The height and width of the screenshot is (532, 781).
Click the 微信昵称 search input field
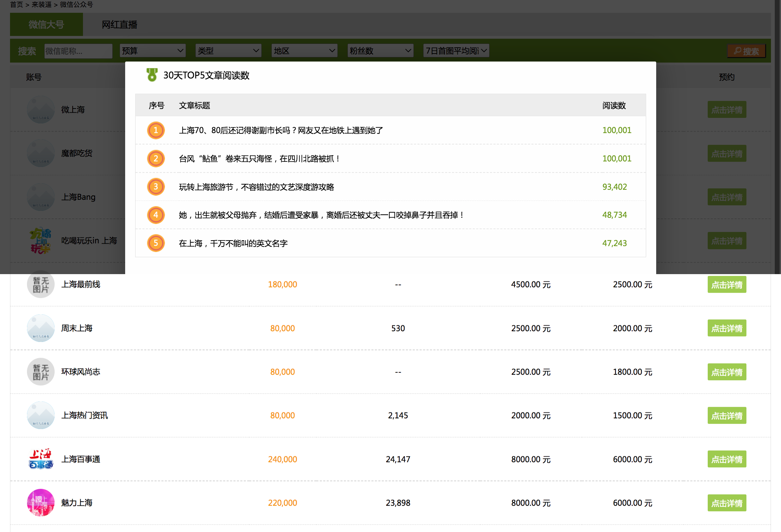78,51
